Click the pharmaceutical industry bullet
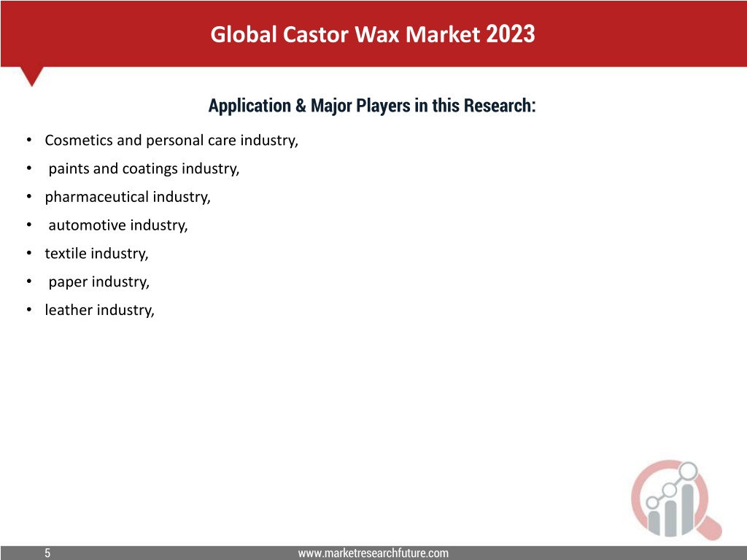This screenshot has height=560, width=747. tap(128, 197)
